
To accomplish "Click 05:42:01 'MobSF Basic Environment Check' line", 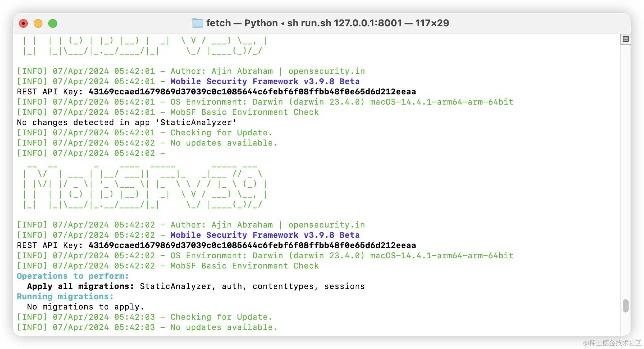I will 168,112.
